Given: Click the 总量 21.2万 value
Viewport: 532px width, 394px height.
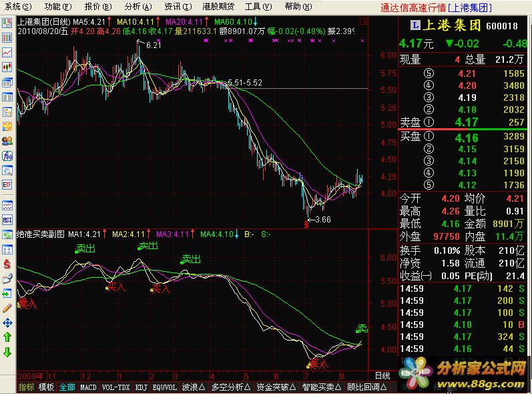Looking at the screenshot, I should 509,59.
